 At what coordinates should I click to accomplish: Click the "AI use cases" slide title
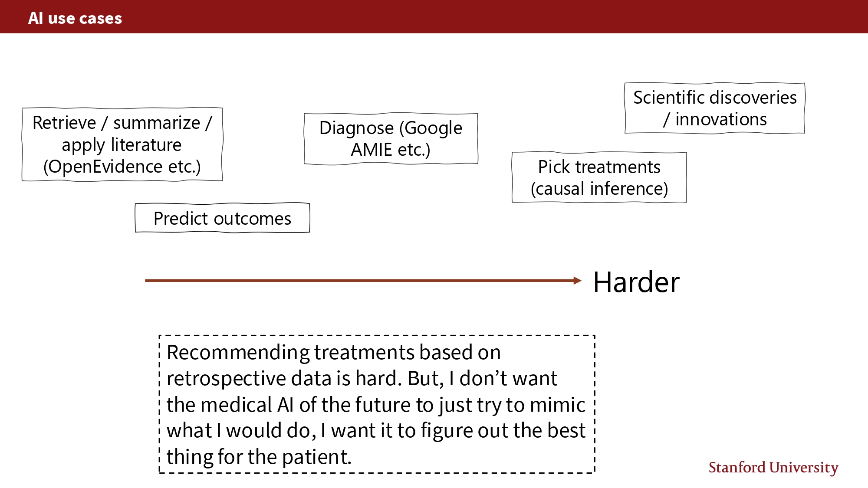[75, 18]
